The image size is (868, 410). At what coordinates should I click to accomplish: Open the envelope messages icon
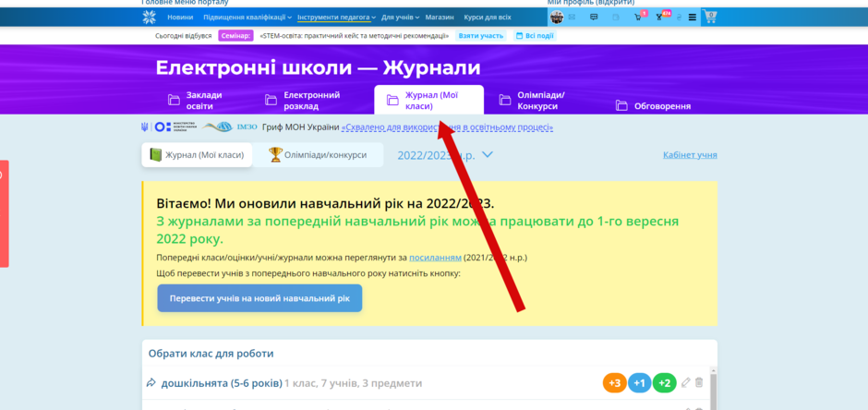572,18
